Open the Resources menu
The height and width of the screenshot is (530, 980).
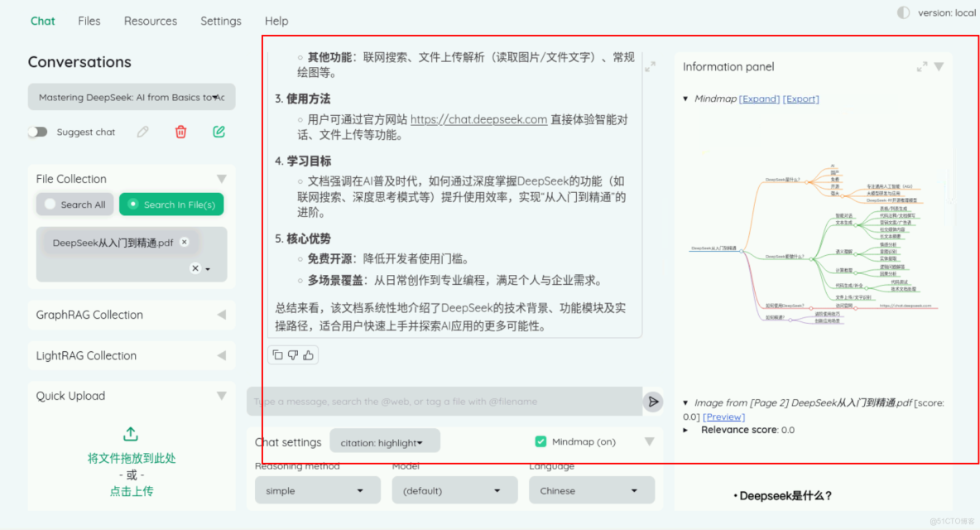pos(150,21)
